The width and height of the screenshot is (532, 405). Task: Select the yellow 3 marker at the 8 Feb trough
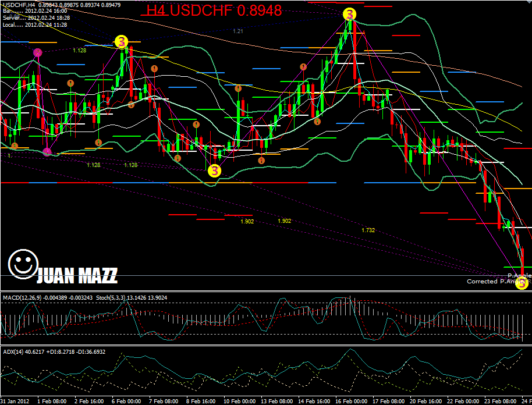pos(215,170)
